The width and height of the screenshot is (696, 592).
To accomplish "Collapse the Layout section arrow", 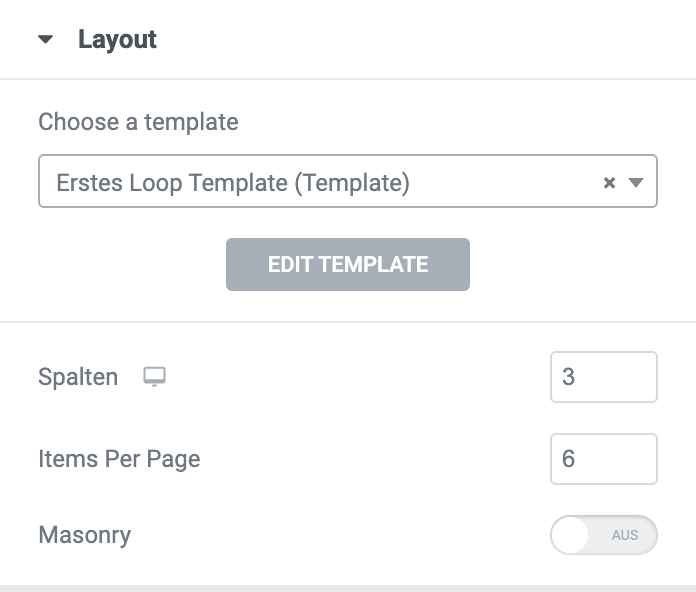I will (x=45, y=39).
